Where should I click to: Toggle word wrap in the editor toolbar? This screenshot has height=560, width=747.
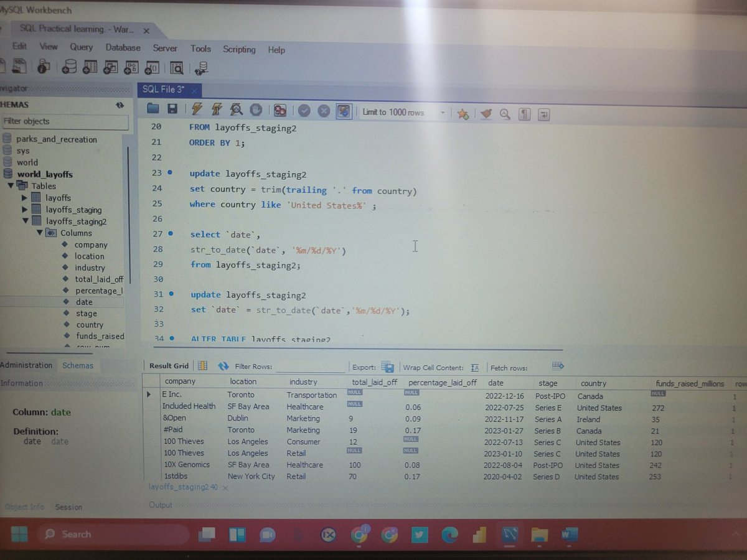(543, 114)
